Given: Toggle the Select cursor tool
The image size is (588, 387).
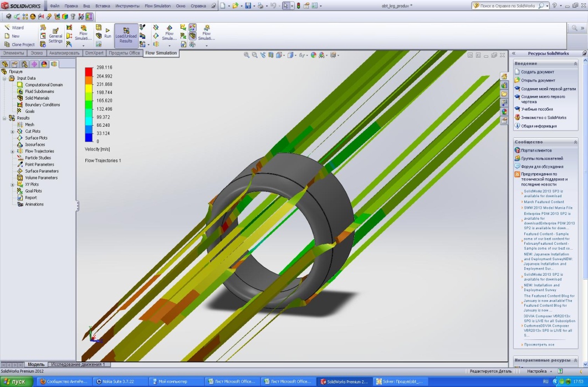Looking at the screenshot, I should [286, 6].
